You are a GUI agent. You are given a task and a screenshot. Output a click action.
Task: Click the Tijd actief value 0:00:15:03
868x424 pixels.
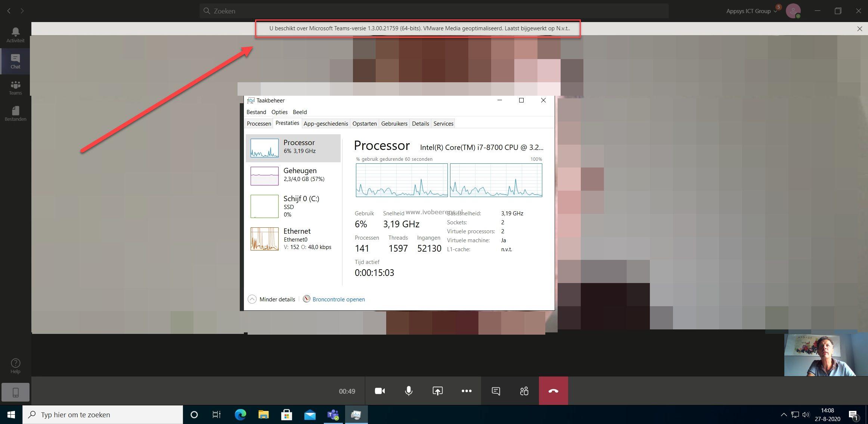(x=374, y=273)
